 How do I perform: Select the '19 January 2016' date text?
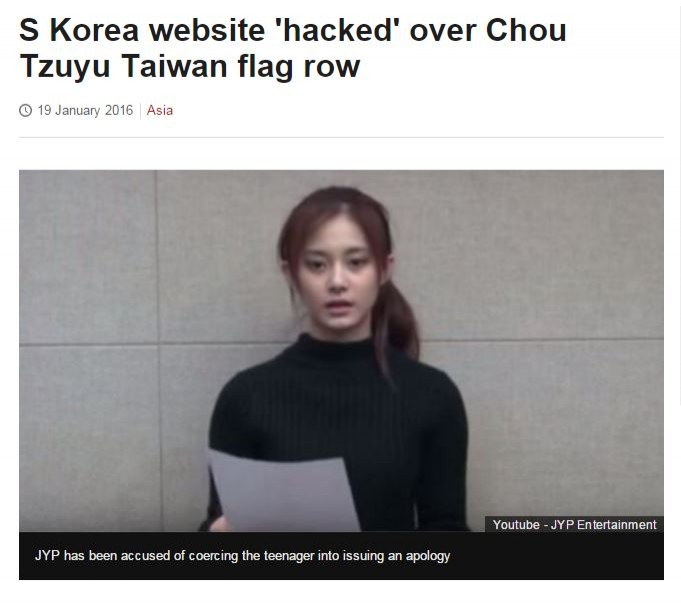pos(85,110)
